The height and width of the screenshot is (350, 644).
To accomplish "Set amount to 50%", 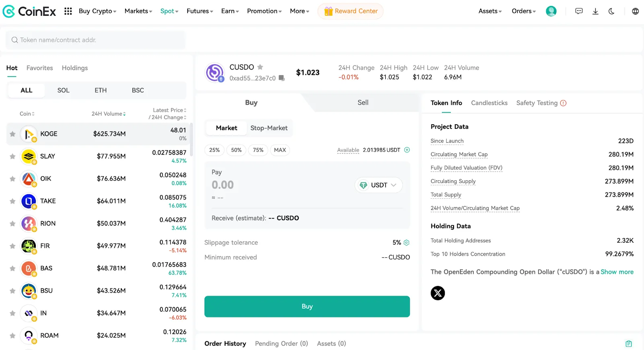I will 236,150.
